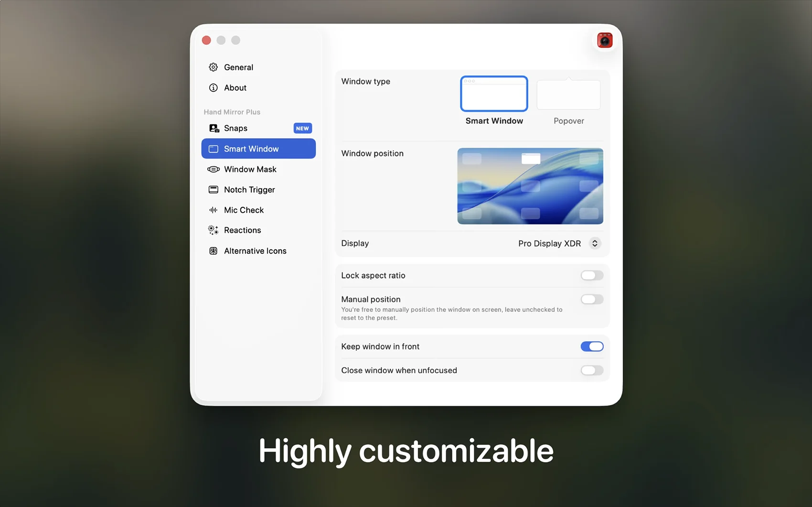Click the Alternative Icons sidebar icon
The image size is (812, 507).
[x=213, y=251]
